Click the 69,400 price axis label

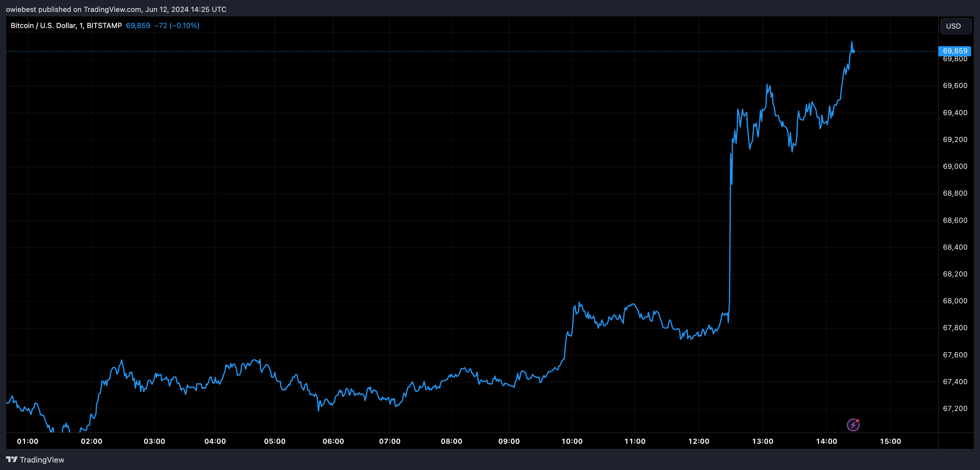(955, 113)
